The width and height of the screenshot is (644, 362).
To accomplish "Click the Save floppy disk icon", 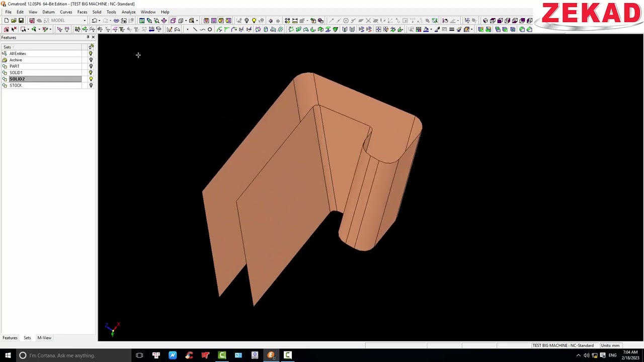I will pos(21,21).
